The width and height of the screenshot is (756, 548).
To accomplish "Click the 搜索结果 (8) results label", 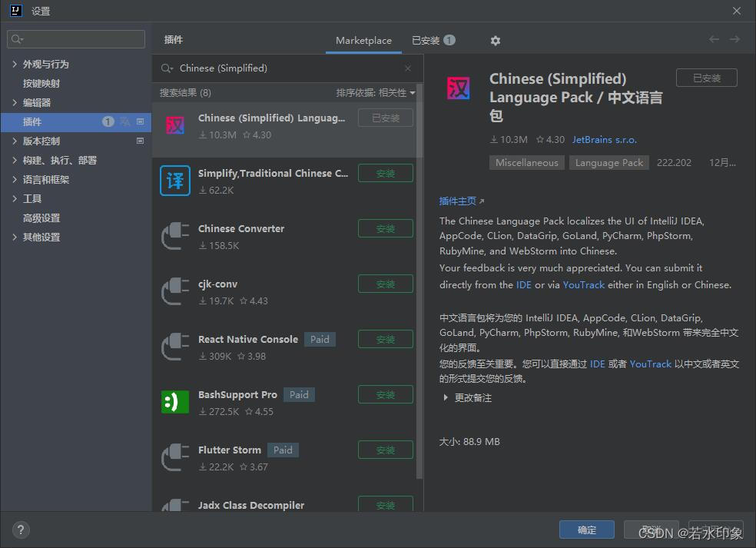I will click(185, 93).
